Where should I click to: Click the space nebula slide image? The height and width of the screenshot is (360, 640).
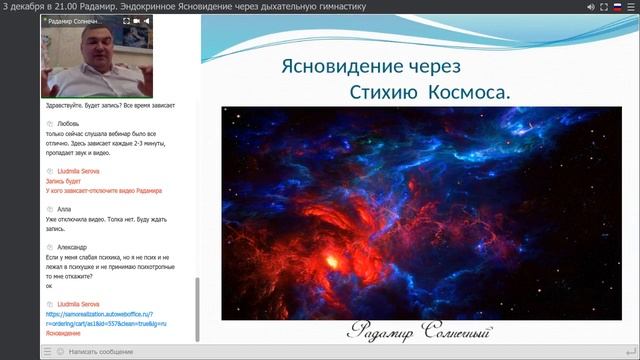(422, 213)
